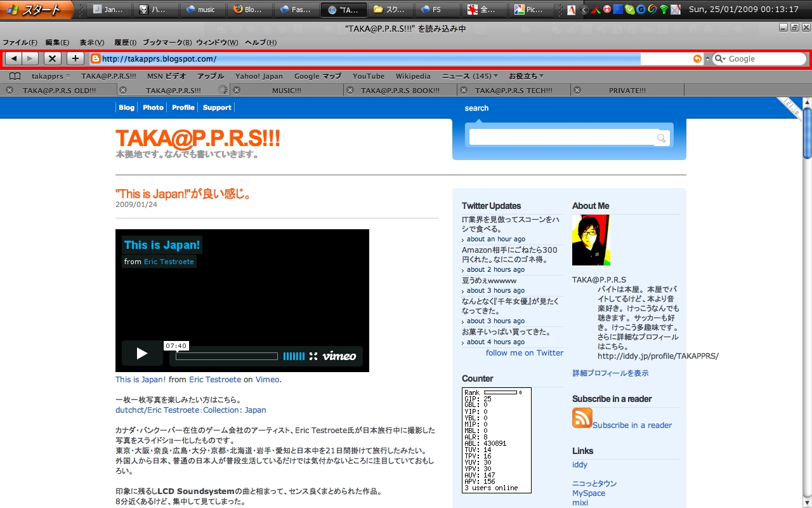Click the Support link in blog navigation
Screen dimensions: 812x508
pyautogui.click(x=217, y=107)
